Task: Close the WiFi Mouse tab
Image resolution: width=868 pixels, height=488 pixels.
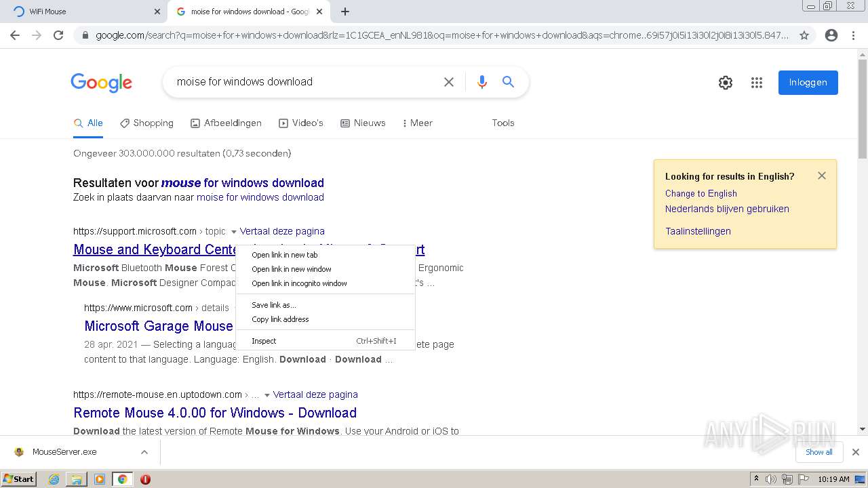Action: 157,12
